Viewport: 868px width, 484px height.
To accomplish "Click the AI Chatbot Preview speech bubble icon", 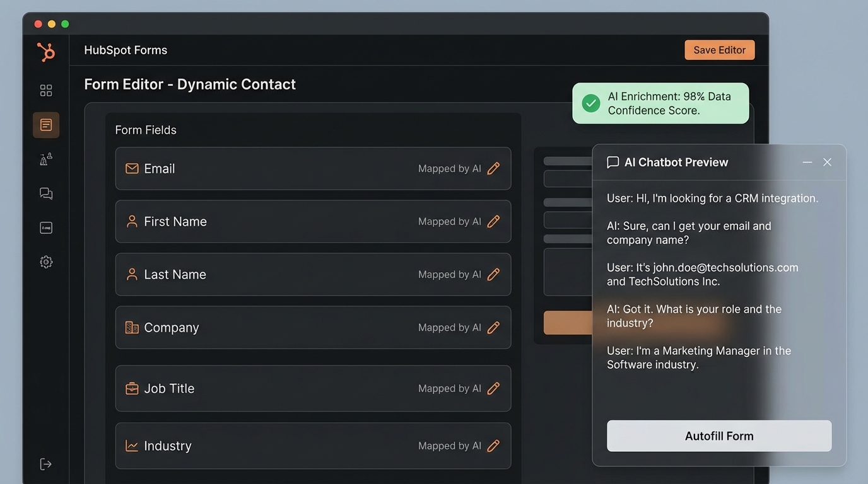I will [613, 162].
